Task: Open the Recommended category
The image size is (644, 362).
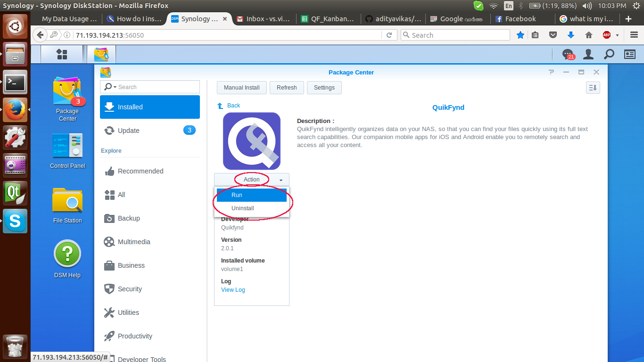Action: 150,171
